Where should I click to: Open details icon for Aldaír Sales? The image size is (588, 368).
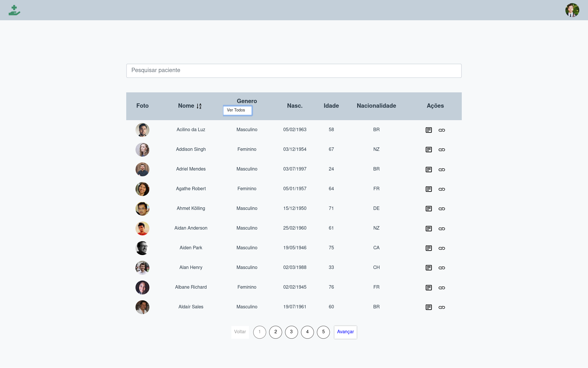[428, 307]
